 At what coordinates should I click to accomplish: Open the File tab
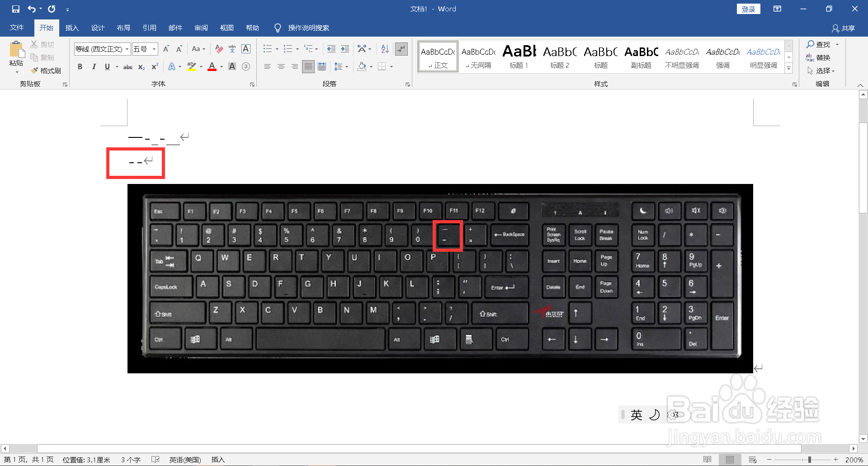pyautogui.click(x=17, y=28)
